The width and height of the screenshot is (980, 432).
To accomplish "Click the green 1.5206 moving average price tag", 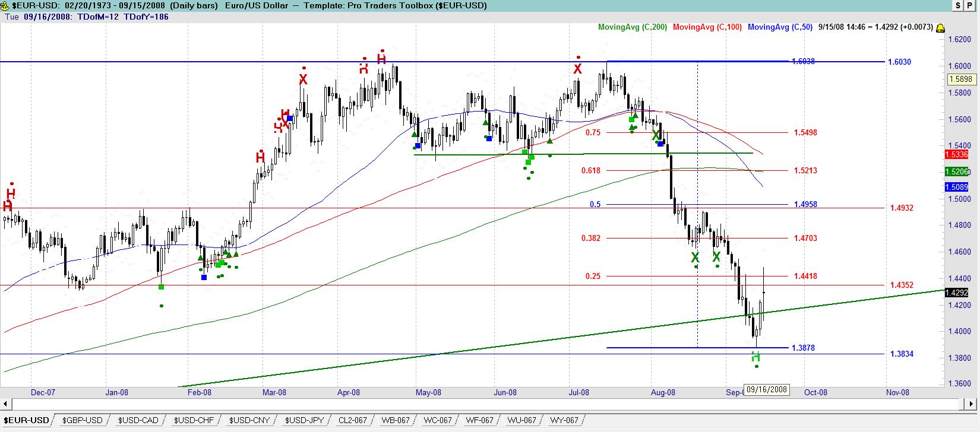I will click(x=956, y=171).
